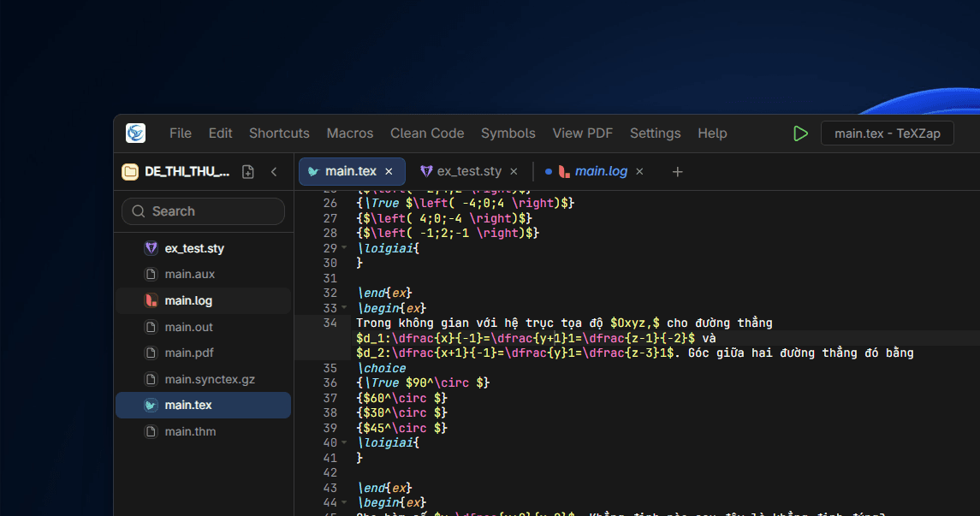Click the \end{ex} text on line 32

[x=384, y=293]
